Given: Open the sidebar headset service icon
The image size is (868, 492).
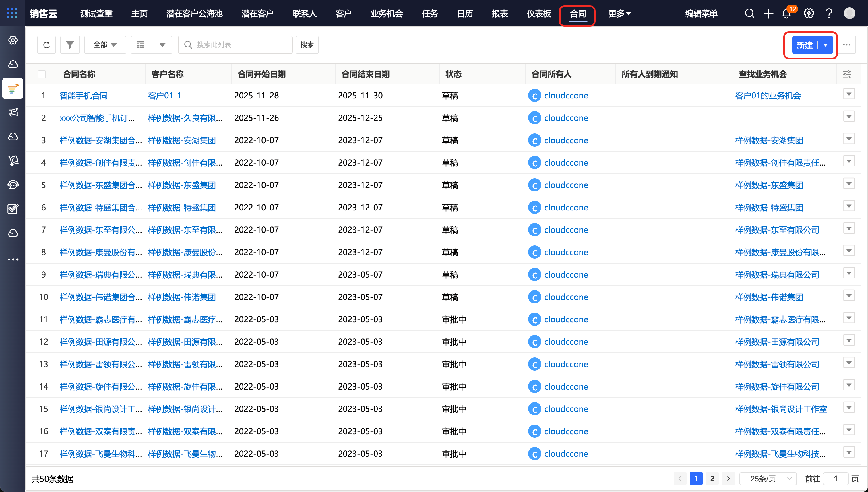Looking at the screenshot, I should [x=13, y=185].
